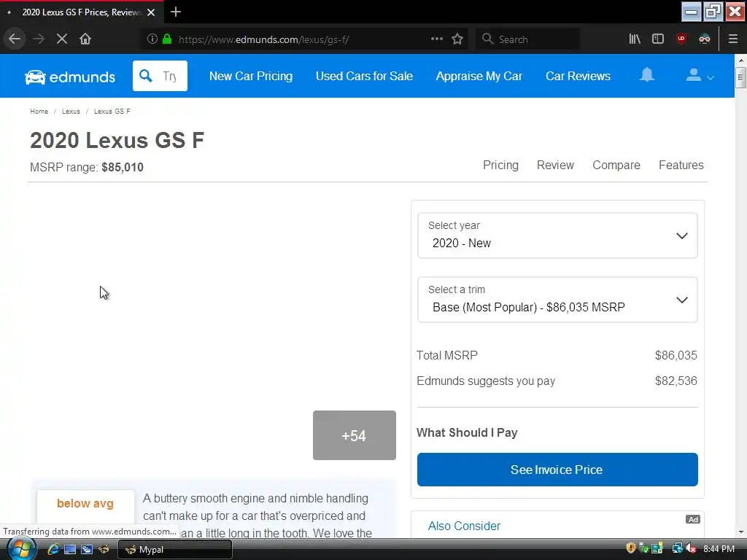Open the glasses extension icon

point(705,39)
